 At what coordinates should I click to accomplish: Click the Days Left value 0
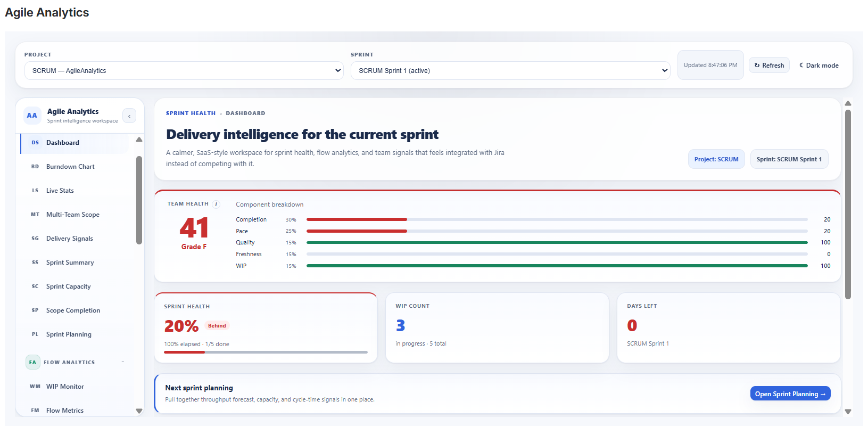tap(632, 325)
